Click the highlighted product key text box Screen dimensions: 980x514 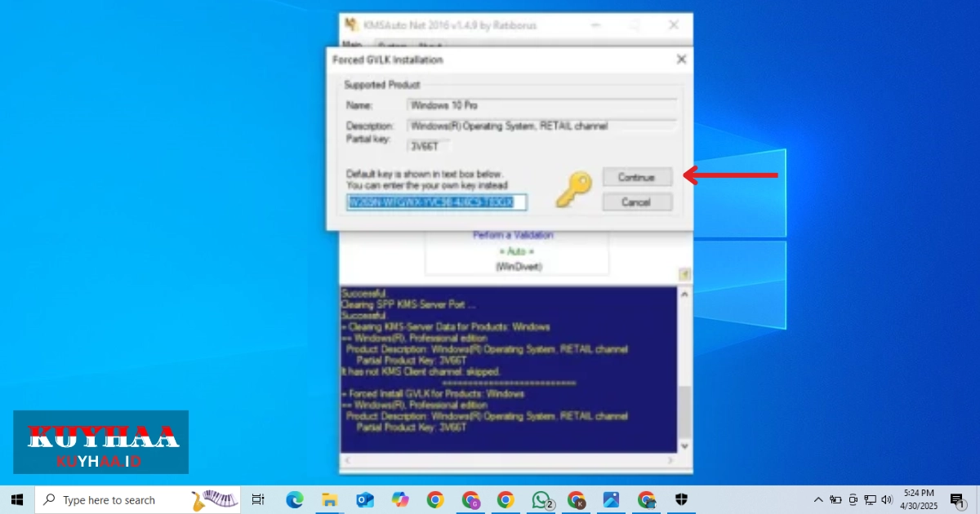point(436,202)
